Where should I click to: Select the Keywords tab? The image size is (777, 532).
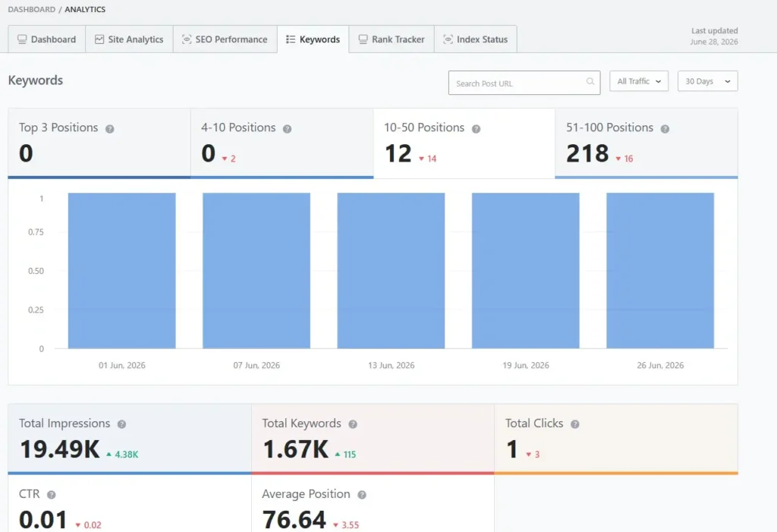[x=313, y=39]
